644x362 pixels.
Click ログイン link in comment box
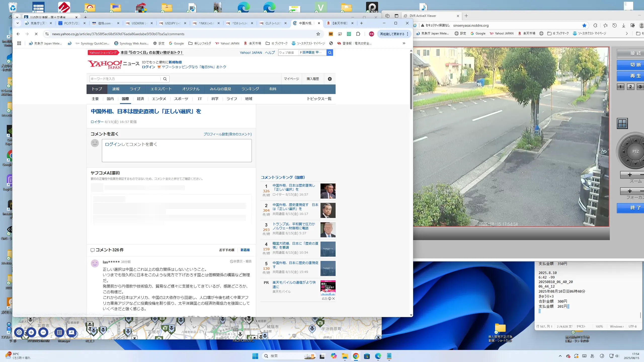coord(113,144)
